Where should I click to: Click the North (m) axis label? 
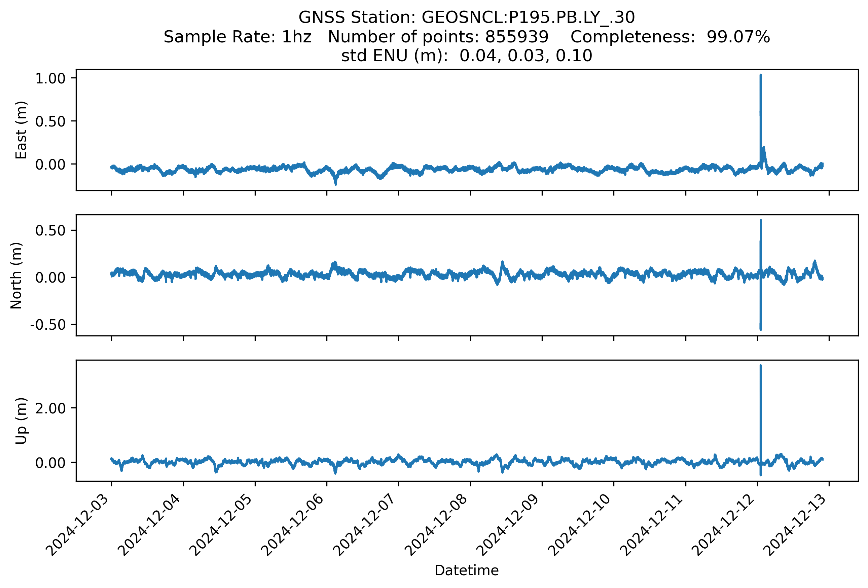pyautogui.click(x=16, y=275)
